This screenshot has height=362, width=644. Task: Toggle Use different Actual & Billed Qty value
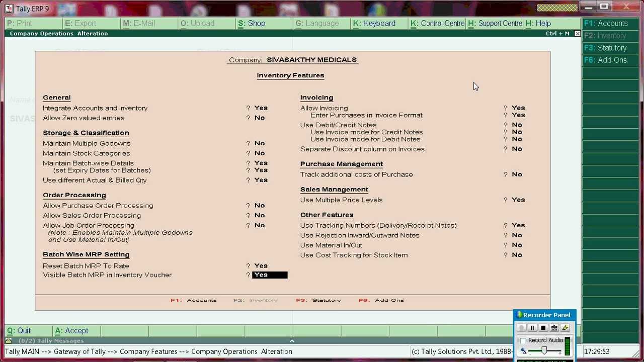click(261, 180)
